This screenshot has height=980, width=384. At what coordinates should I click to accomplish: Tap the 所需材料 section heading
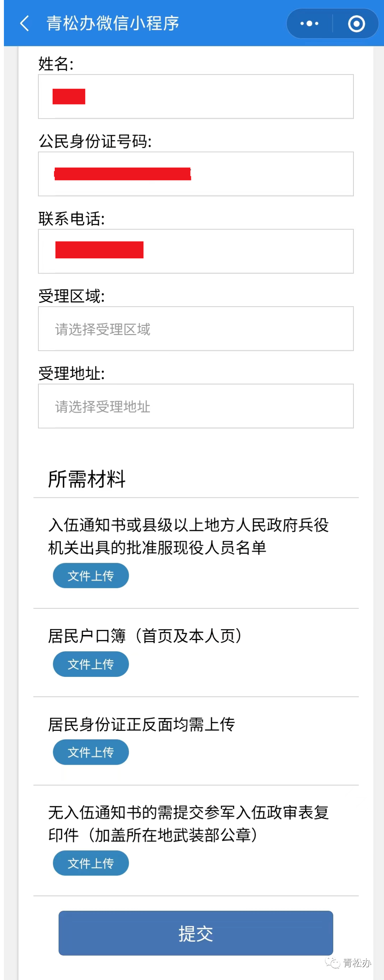87,479
